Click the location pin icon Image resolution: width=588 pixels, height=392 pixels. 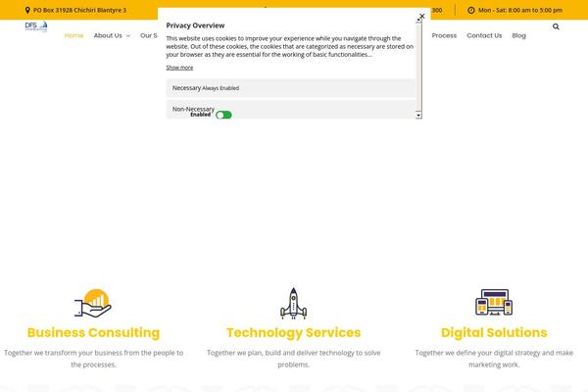point(27,10)
